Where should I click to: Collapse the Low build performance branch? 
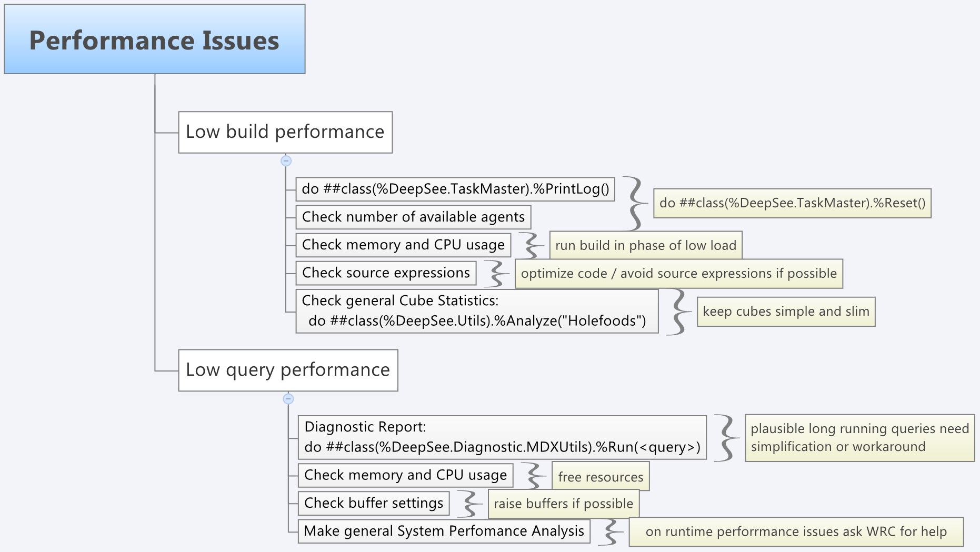tap(286, 161)
